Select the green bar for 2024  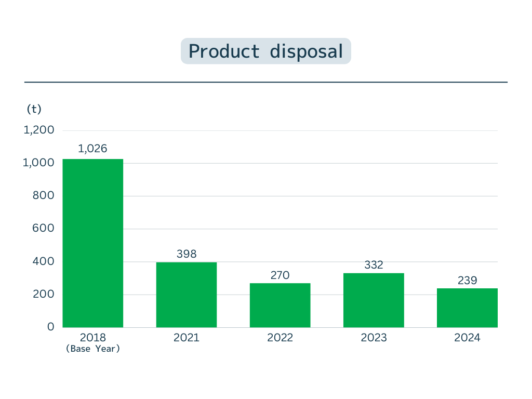[467, 308]
